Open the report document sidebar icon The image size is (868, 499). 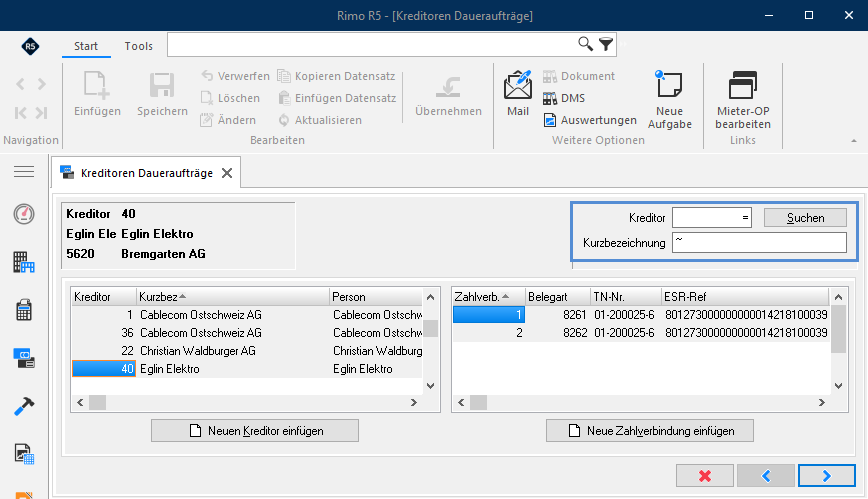click(x=24, y=454)
